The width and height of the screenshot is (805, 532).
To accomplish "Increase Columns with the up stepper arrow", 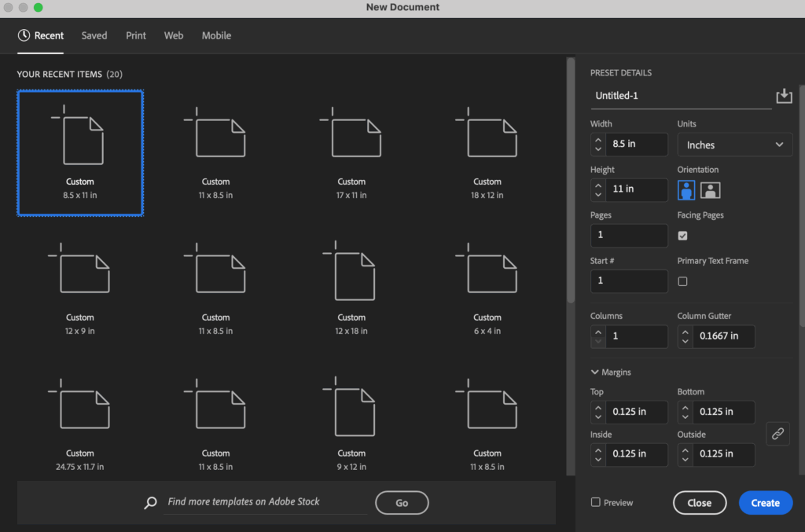I will point(598,332).
